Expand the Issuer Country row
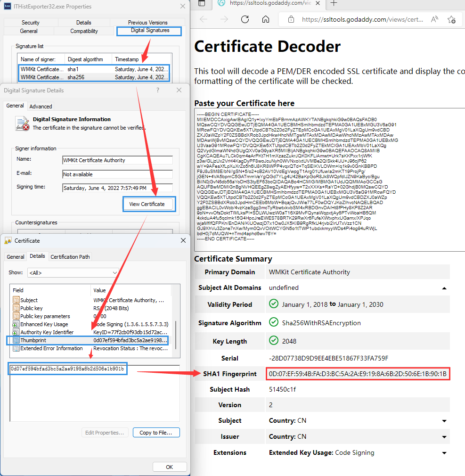The width and height of the screenshot is (465, 476). tap(444, 437)
